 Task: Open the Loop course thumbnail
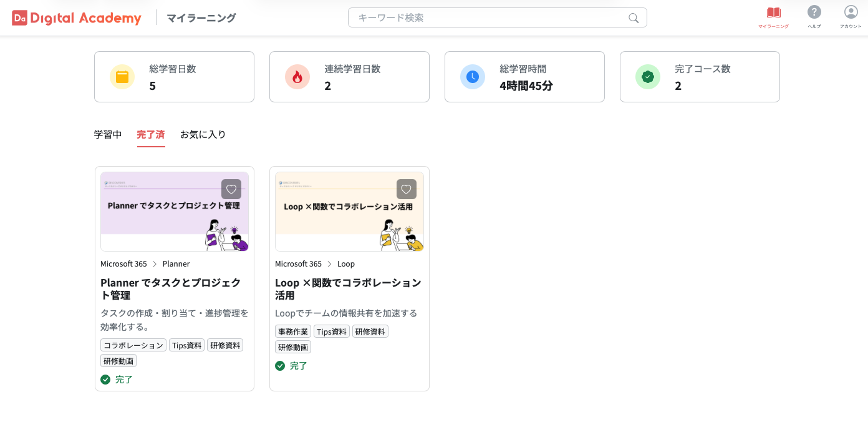(x=349, y=212)
